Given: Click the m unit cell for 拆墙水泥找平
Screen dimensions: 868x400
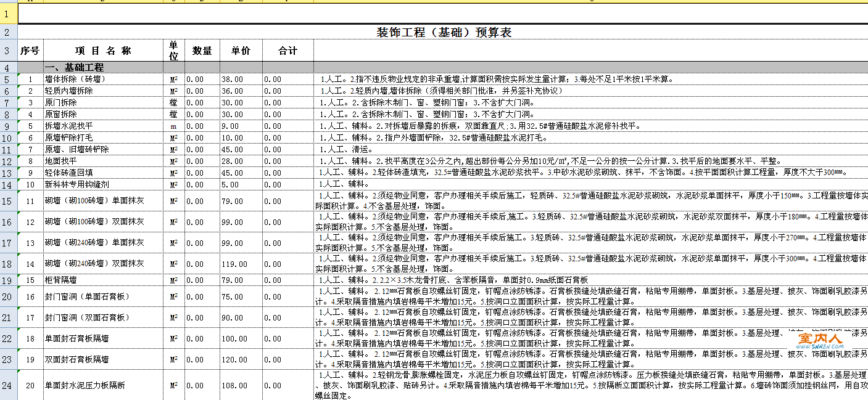Looking at the screenshot, I should click(174, 126).
